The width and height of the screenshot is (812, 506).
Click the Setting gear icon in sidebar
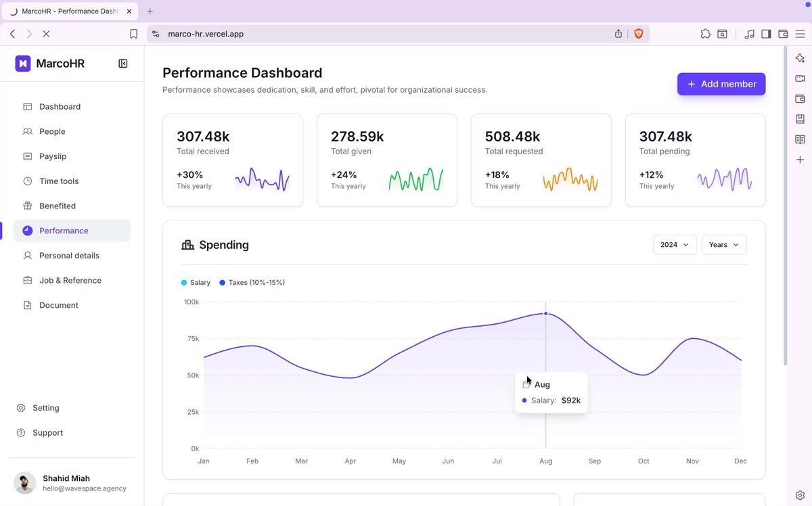coord(21,408)
